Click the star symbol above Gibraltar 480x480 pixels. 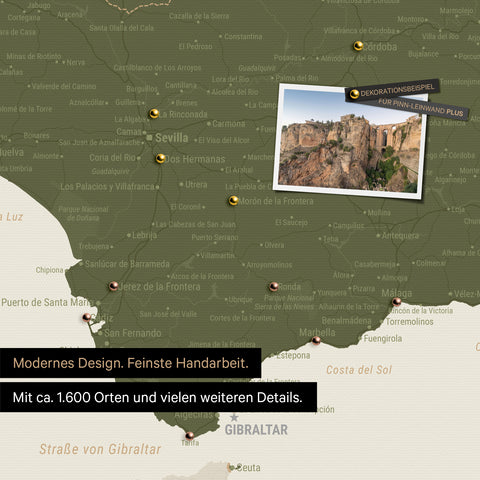(x=234, y=417)
